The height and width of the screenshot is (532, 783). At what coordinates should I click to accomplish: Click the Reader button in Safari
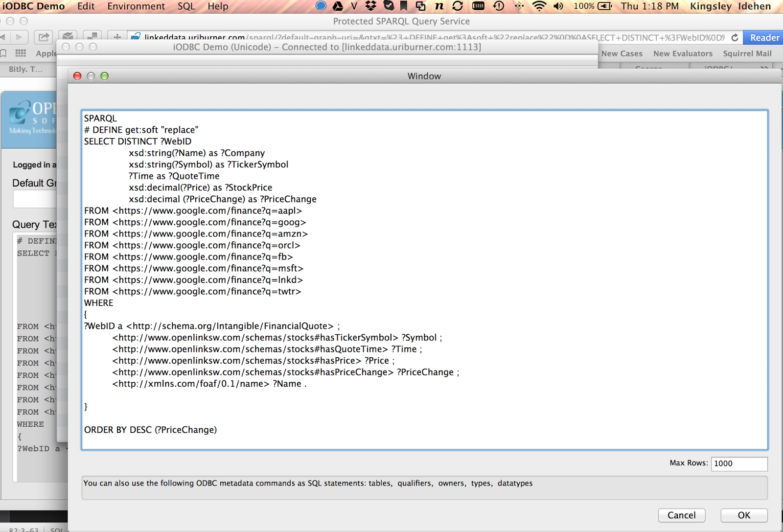coord(763,38)
